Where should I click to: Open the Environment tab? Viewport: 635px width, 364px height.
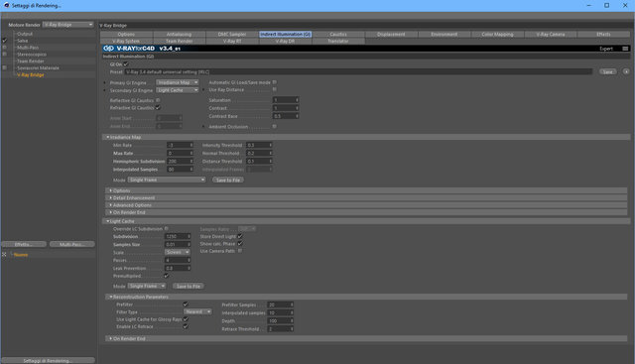click(444, 35)
